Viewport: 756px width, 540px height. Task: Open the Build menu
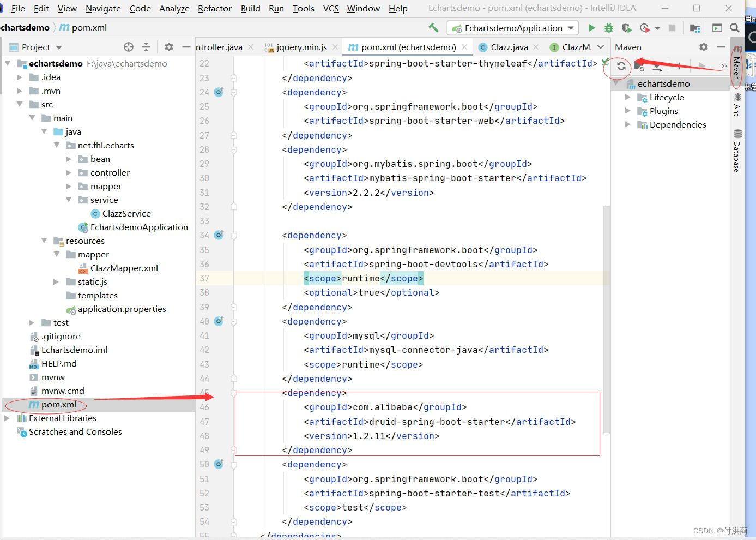[250, 8]
